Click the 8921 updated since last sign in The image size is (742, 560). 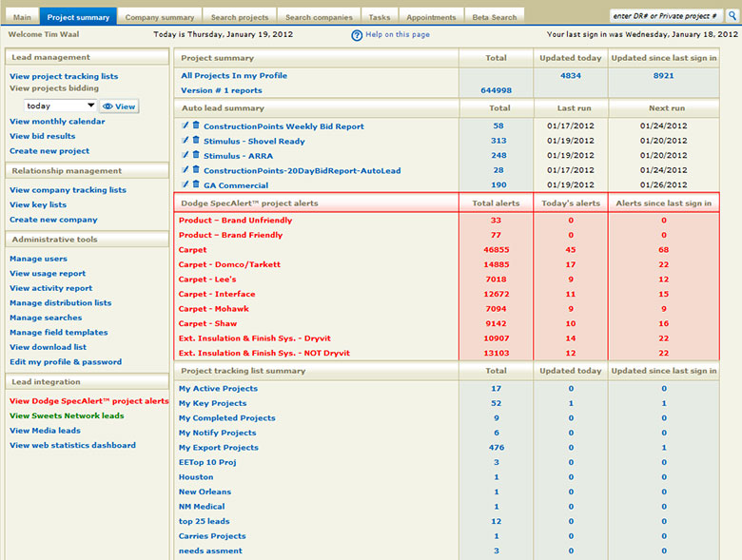(663, 76)
